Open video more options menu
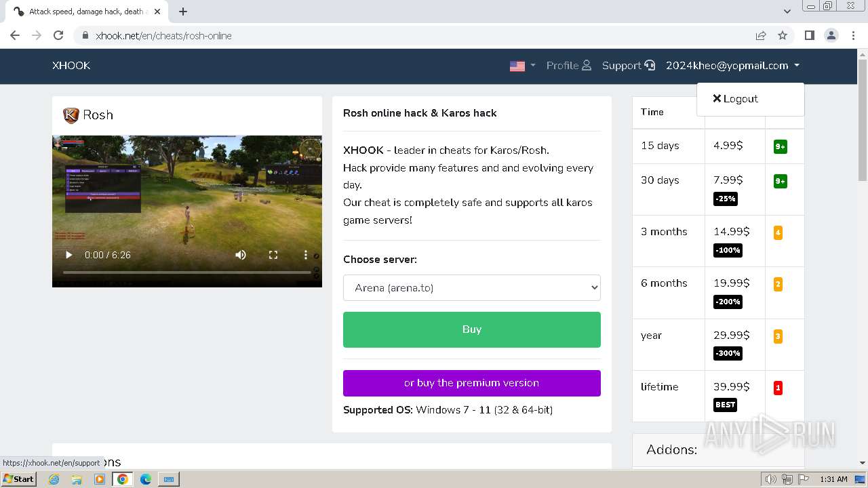 tap(306, 255)
